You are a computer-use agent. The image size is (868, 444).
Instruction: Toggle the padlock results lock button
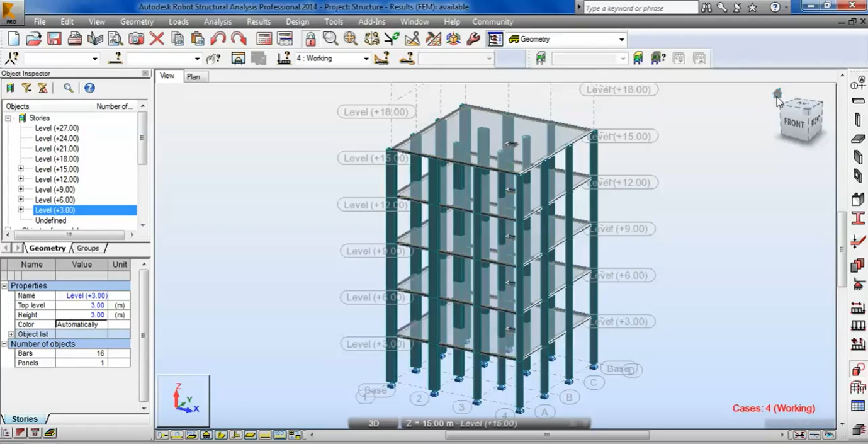point(310,39)
